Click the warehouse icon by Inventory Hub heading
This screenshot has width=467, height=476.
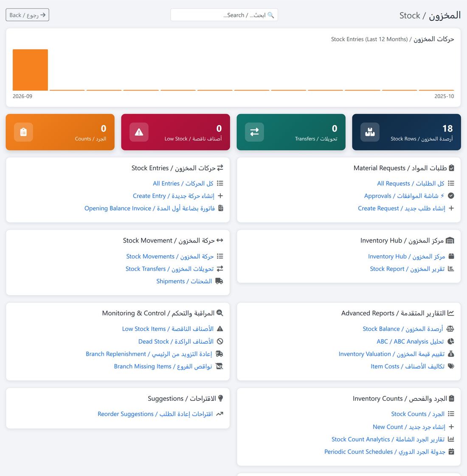point(450,240)
